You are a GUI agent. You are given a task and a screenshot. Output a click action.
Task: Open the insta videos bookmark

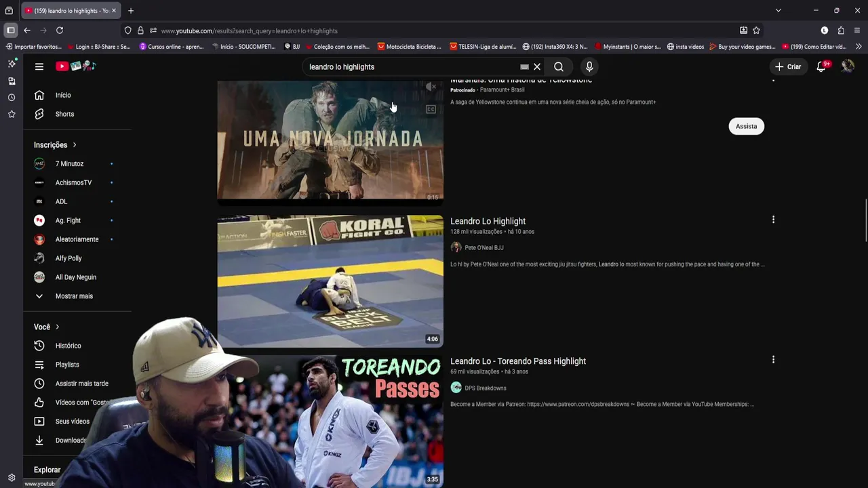point(686,47)
